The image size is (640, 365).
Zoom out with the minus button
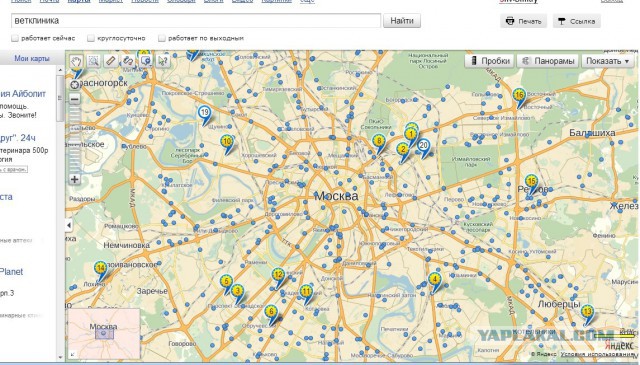pos(75,99)
